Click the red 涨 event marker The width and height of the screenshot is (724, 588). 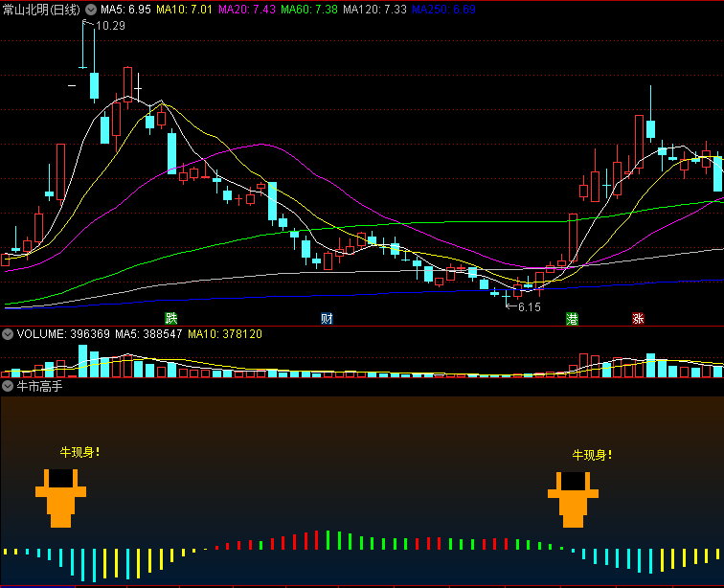point(638,318)
